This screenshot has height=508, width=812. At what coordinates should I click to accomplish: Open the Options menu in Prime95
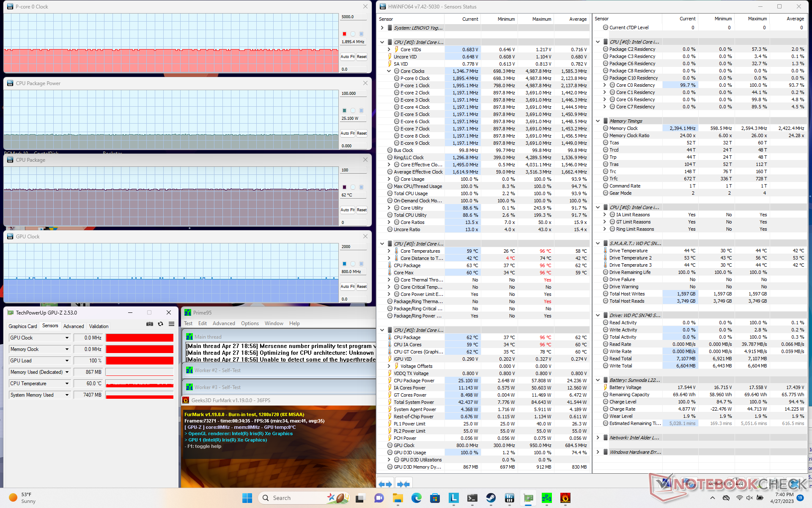point(250,323)
